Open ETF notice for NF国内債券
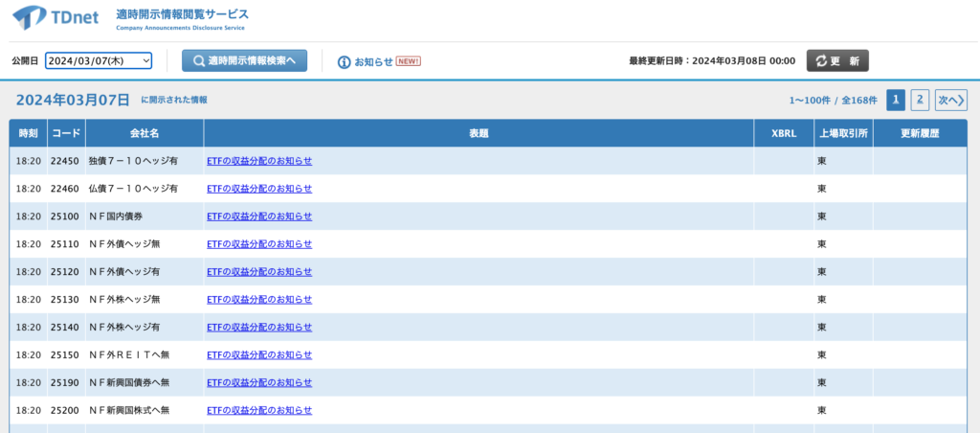 (259, 216)
